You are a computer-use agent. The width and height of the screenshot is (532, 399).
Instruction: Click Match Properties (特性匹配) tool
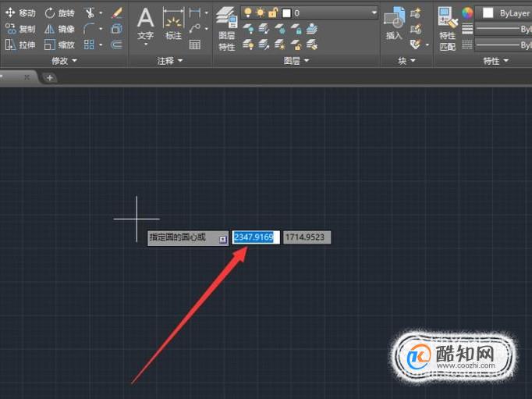[x=448, y=29]
